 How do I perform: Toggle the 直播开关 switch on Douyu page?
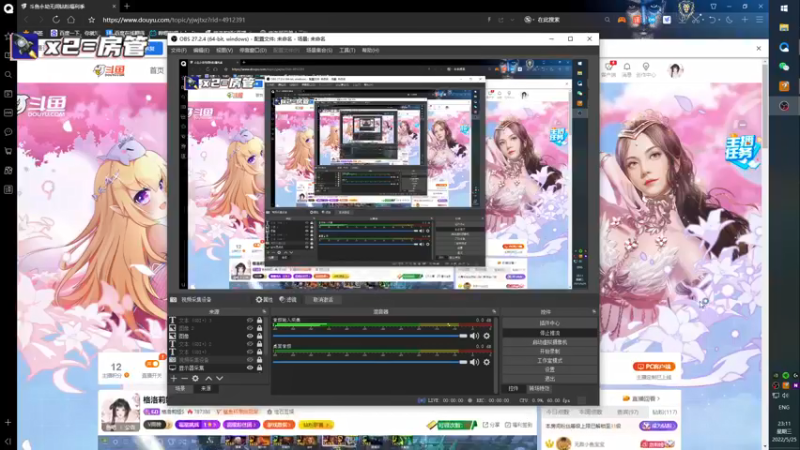click(x=152, y=364)
